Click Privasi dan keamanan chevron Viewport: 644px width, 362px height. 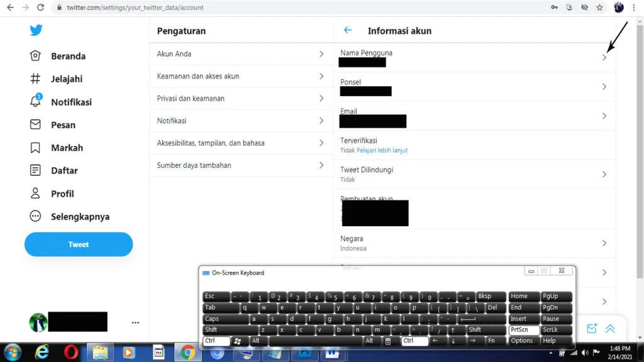coord(321,98)
